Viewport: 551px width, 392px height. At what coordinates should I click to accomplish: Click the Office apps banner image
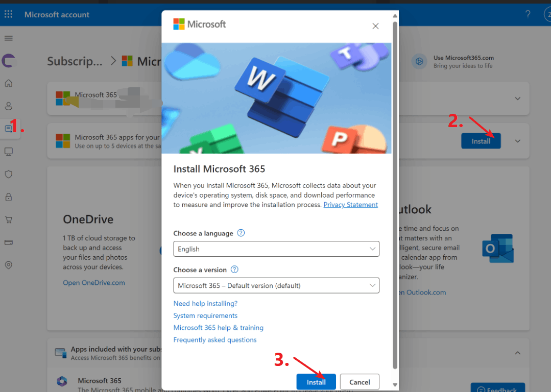pyautogui.click(x=276, y=98)
